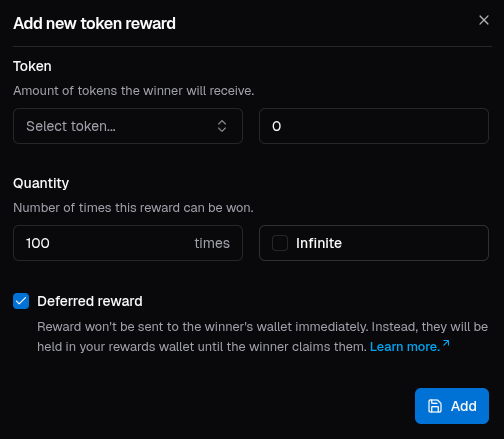504x439 pixels.
Task: Click the 'Select token...' placeholder text
Action: (x=71, y=126)
